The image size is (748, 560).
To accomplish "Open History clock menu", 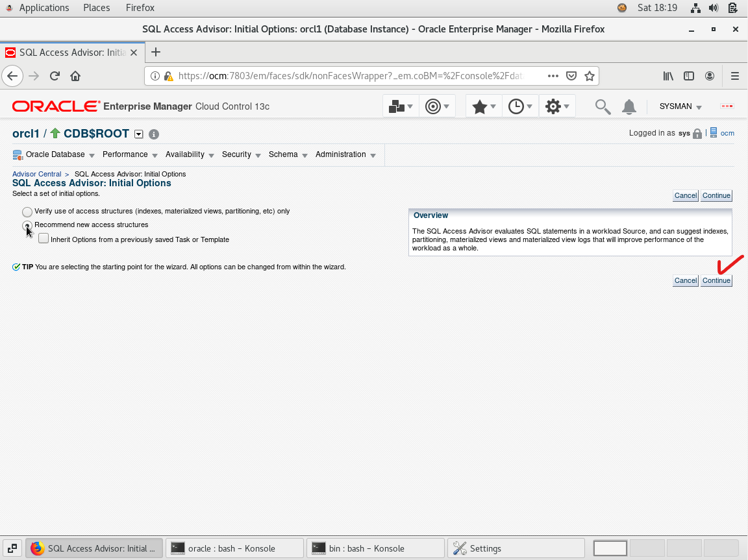I will pyautogui.click(x=520, y=106).
